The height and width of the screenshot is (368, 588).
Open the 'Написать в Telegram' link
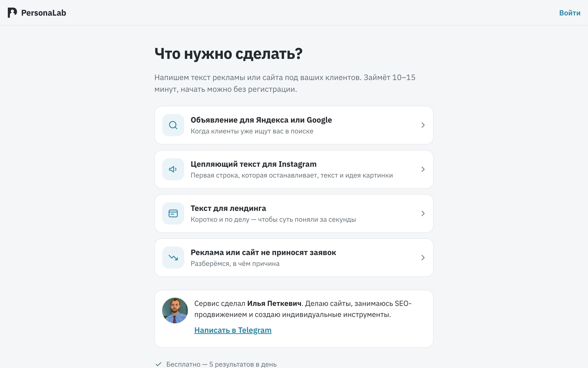[233, 330]
